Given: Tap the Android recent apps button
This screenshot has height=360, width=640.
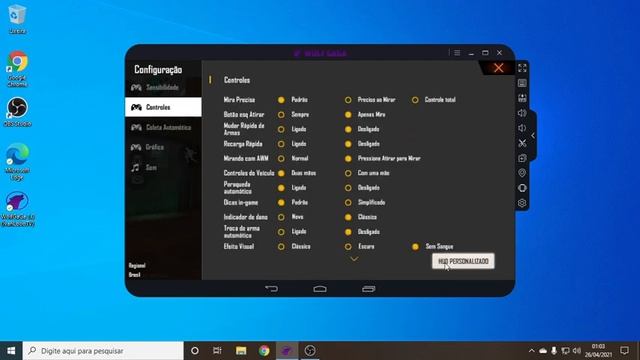Looking at the screenshot, I should [369, 289].
